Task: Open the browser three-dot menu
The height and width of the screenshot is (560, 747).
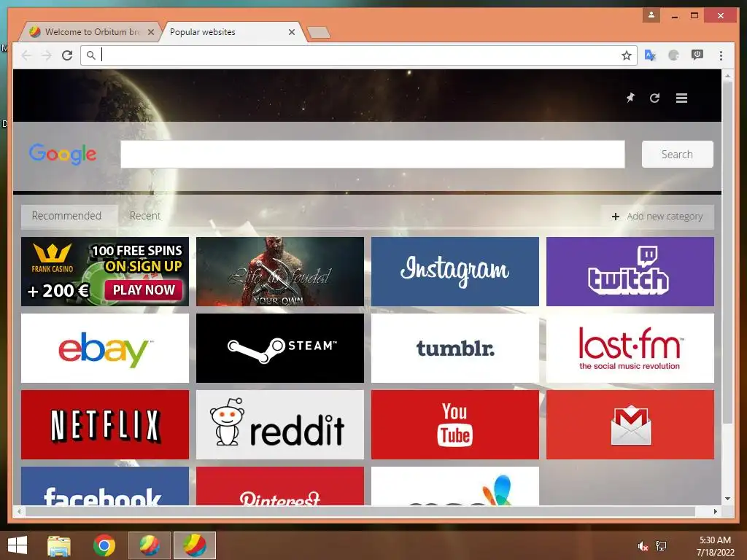Action: (721, 55)
